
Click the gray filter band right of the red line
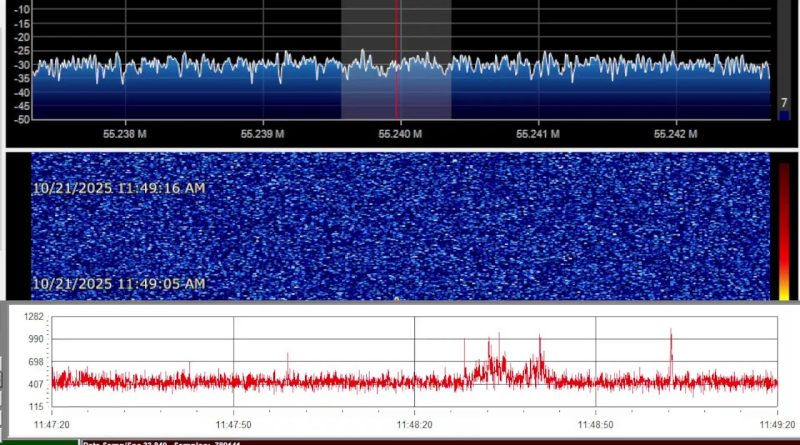[424, 40]
